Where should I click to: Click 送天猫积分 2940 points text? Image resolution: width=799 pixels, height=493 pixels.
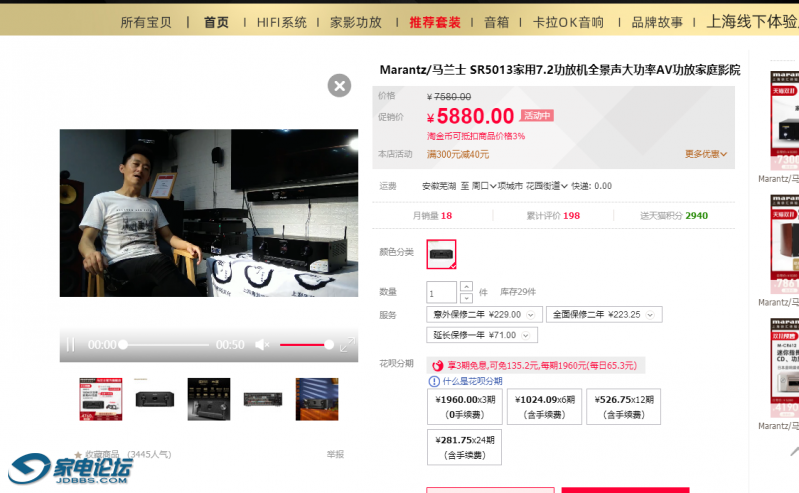pos(674,216)
